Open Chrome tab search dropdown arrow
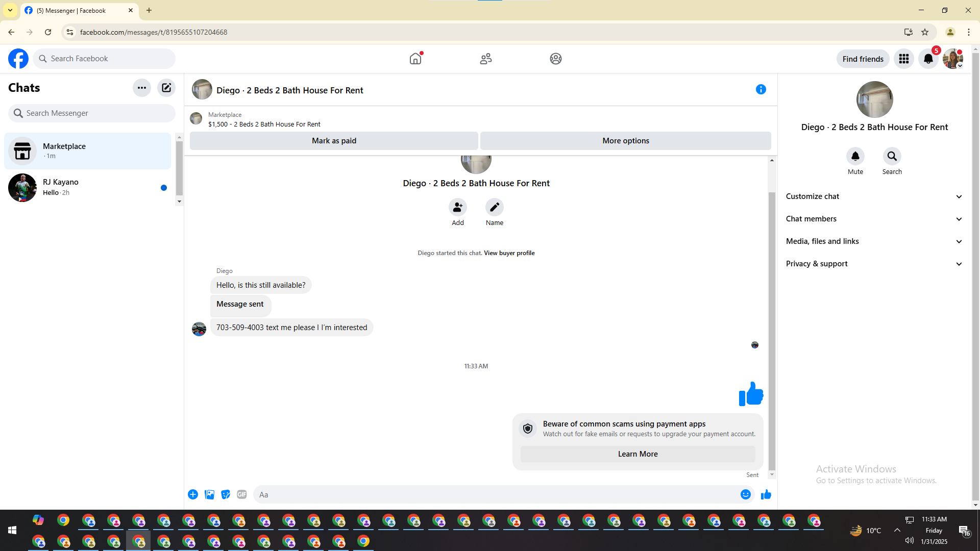 [10, 10]
